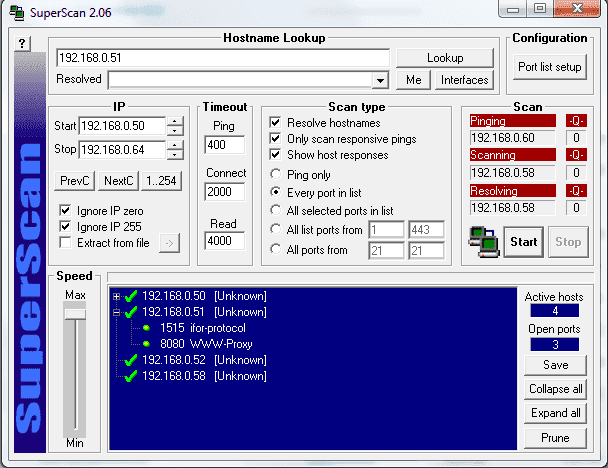Click the Scanning -Q- queue indicator

(576, 155)
